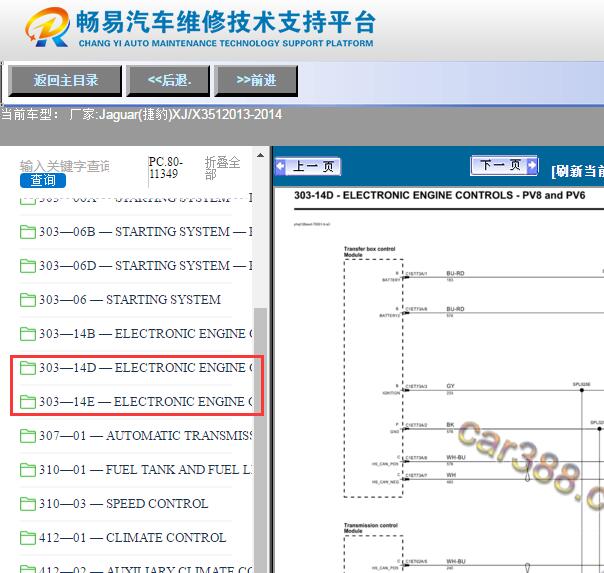Select 303—14D — ELECTRONIC ENGINE entry

[x=146, y=368]
